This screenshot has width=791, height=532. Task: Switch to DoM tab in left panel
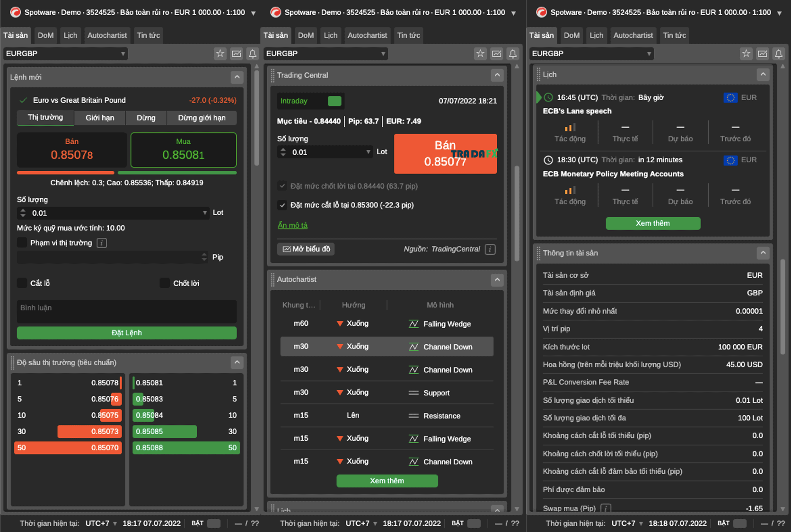tap(46, 35)
